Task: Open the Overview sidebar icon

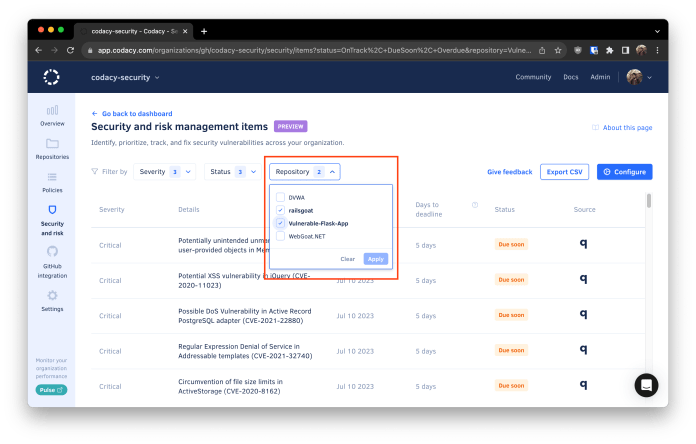Action: pos(52,110)
